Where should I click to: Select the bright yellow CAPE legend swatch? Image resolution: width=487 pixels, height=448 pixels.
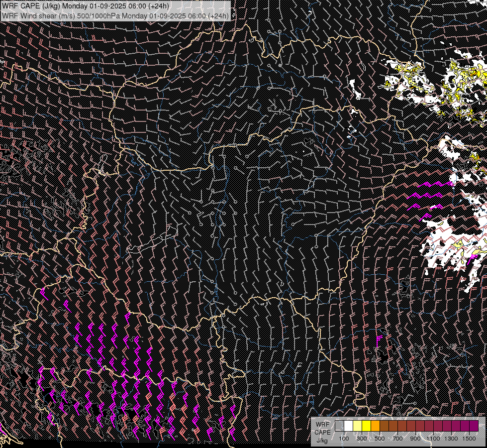coord(367,426)
